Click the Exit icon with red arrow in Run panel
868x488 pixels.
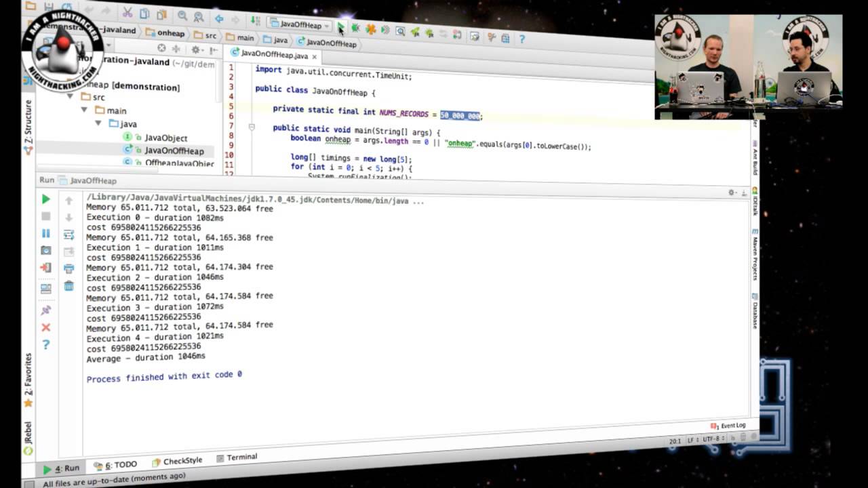(x=45, y=267)
